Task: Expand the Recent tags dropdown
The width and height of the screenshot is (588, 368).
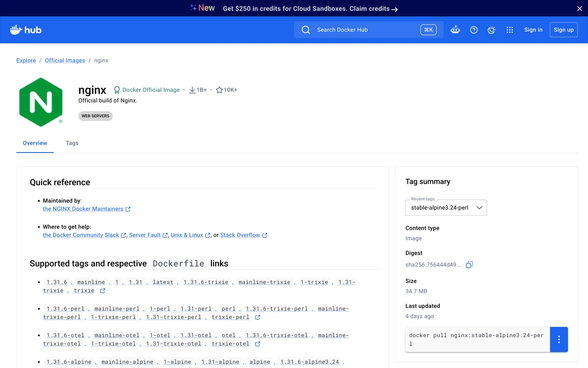Action: point(446,208)
